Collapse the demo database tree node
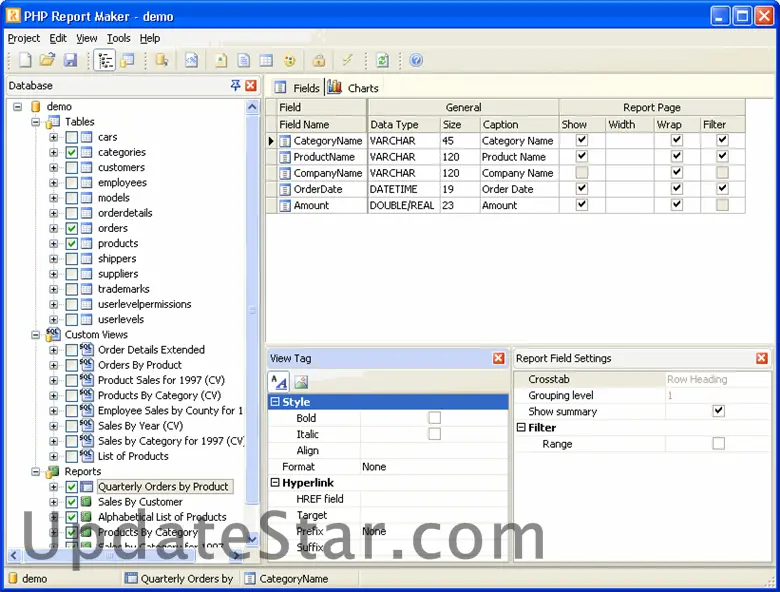This screenshot has height=592, width=780. point(18,106)
